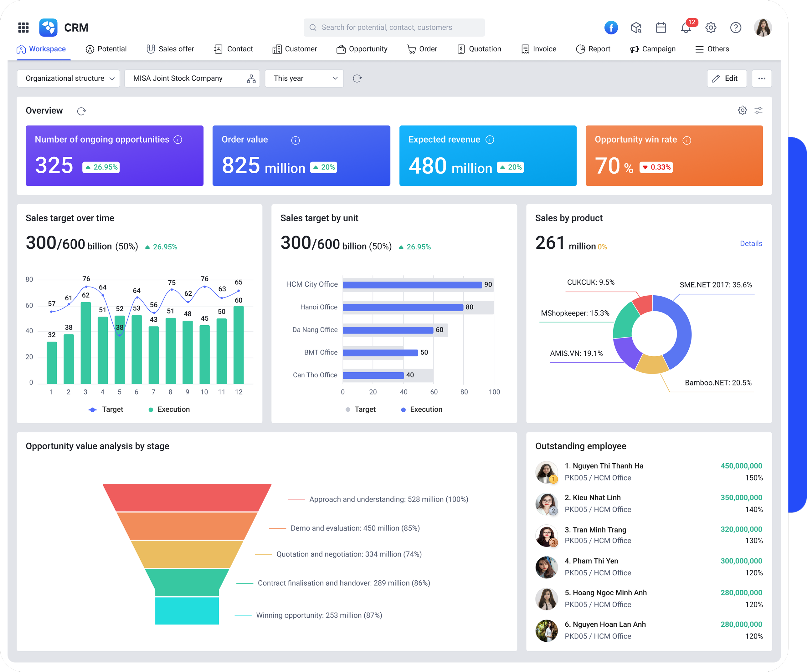Open the organizational chart icon beside MISA company

point(251,78)
